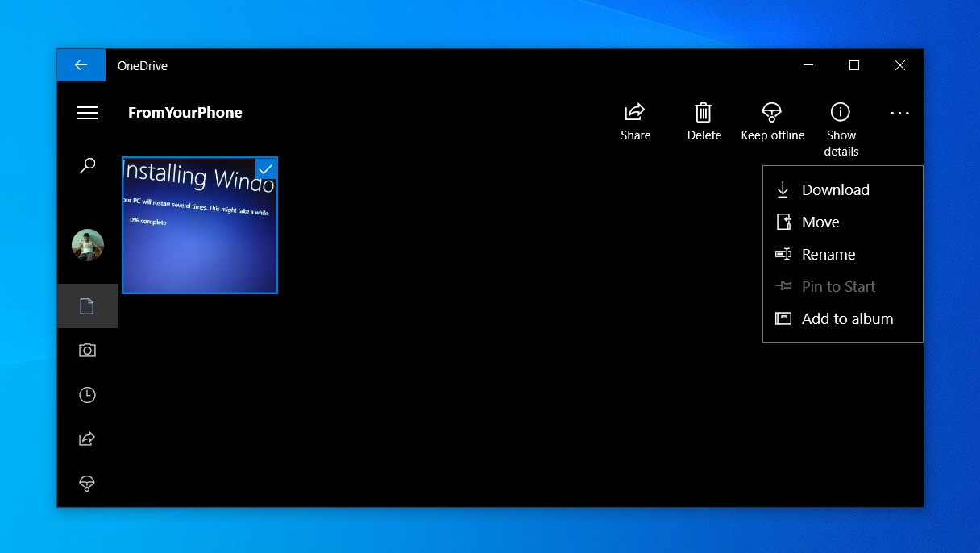Choose Download from the overflow menu
The image size is (980, 553).
(842, 189)
